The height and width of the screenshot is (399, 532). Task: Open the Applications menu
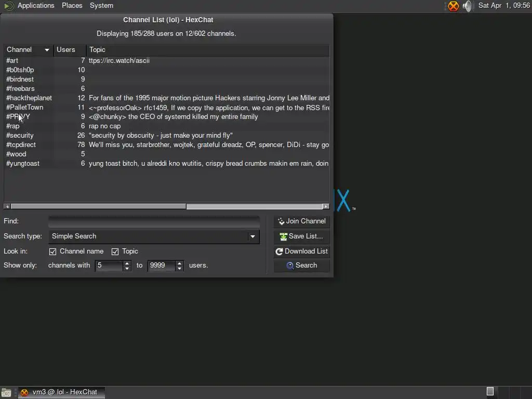36,5
